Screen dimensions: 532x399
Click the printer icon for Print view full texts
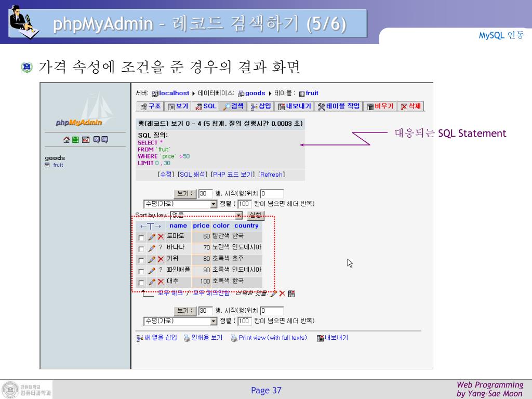tap(234, 338)
